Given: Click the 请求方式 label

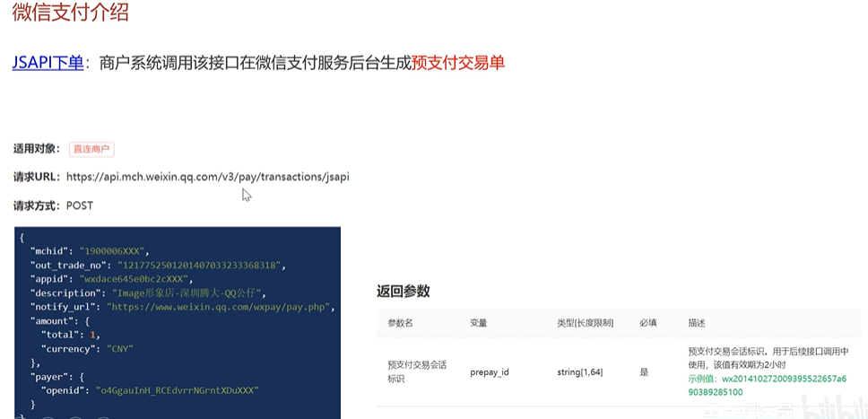Looking at the screenshot, I should 37,205.
